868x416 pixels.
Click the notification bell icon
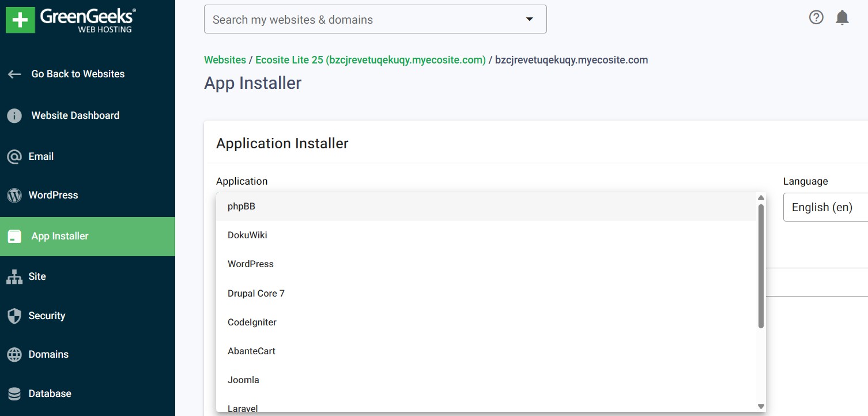(842, 17)
